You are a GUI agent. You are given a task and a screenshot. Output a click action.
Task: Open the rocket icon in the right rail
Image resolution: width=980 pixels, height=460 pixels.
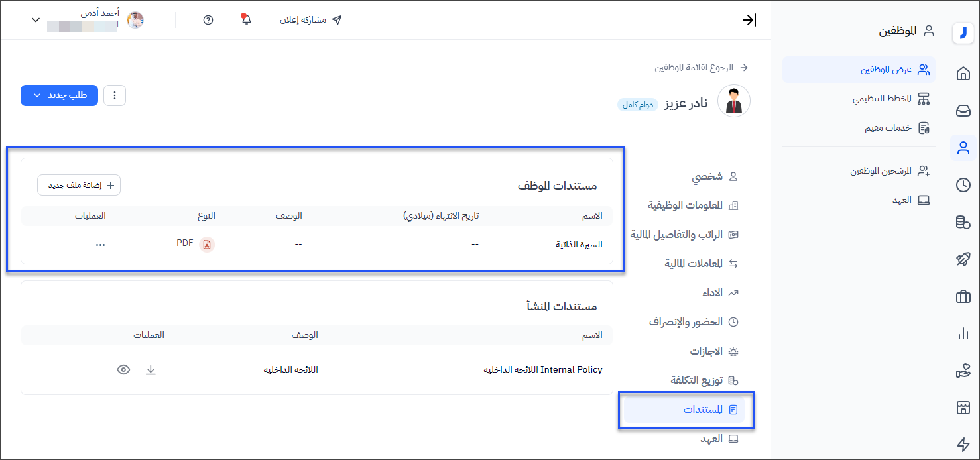pyautogui.click(x=963, y=259)
